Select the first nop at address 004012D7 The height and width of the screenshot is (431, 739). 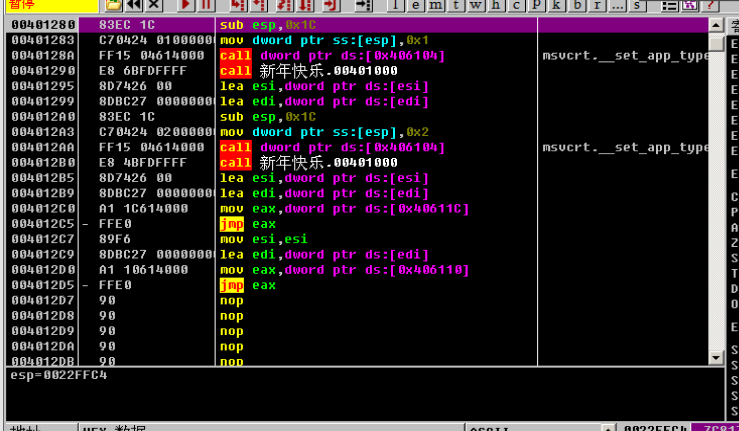[231, 300]
